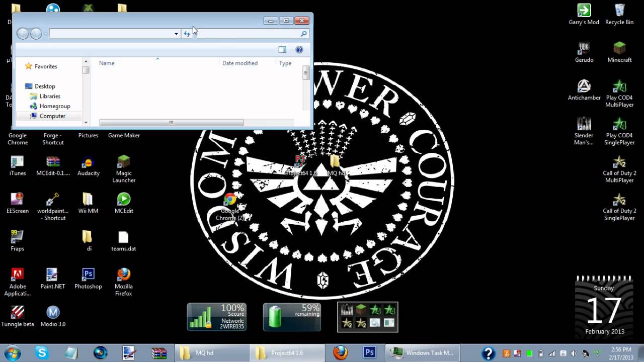Click the tray volume speaker icon
Viewport: 644px width, 362px height.
coord(574,353)
